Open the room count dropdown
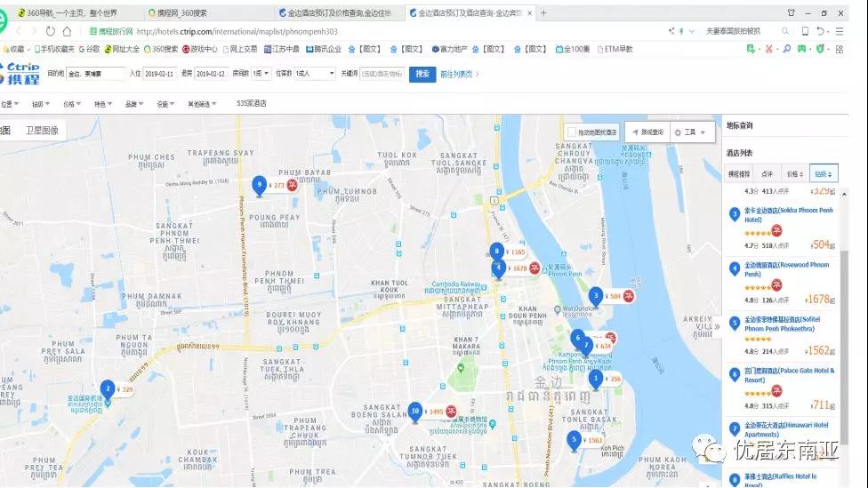The image size is (868, 488). [x=261, y=74]
